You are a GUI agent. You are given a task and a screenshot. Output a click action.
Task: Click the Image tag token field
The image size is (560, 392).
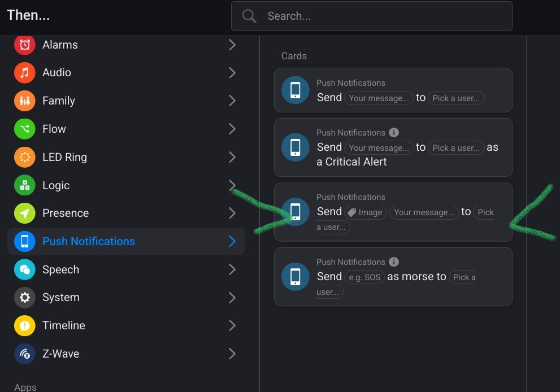click(x=365, y=212)
